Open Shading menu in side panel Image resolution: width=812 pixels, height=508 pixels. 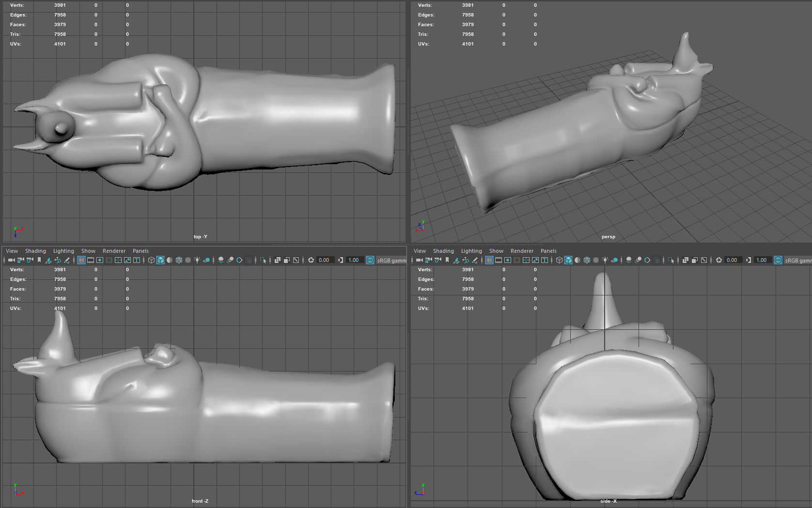(x=443, y=251)
